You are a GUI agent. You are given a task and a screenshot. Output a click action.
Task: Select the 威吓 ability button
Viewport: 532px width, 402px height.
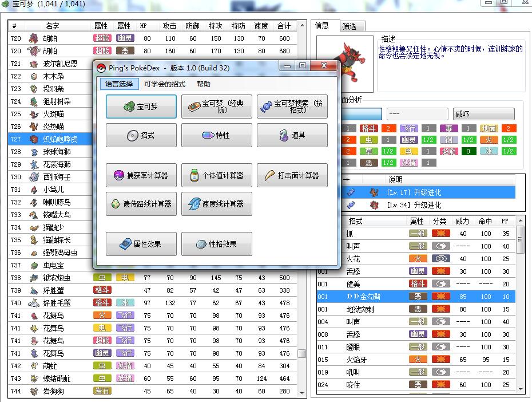[x=484, y=114]
